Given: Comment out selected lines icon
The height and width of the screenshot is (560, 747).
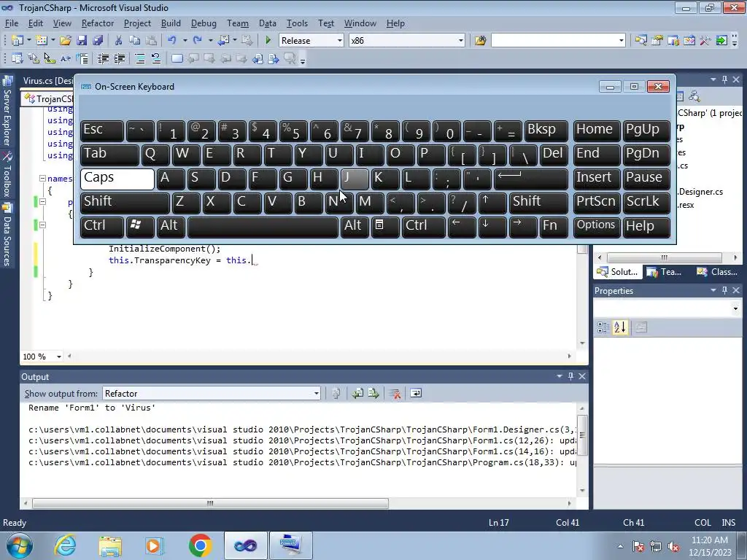Looking at the screenshot, I should [140, 58].
